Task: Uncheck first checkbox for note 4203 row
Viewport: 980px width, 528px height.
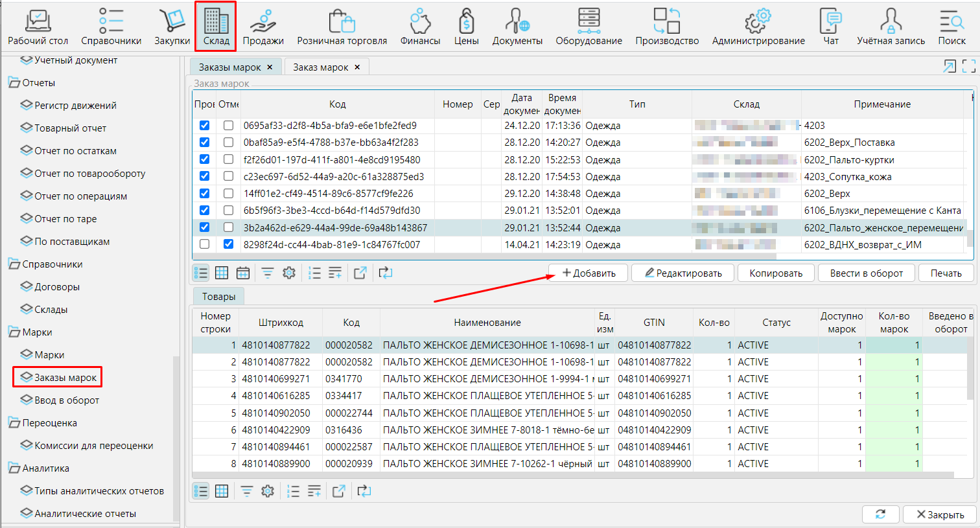Action: 205,126
